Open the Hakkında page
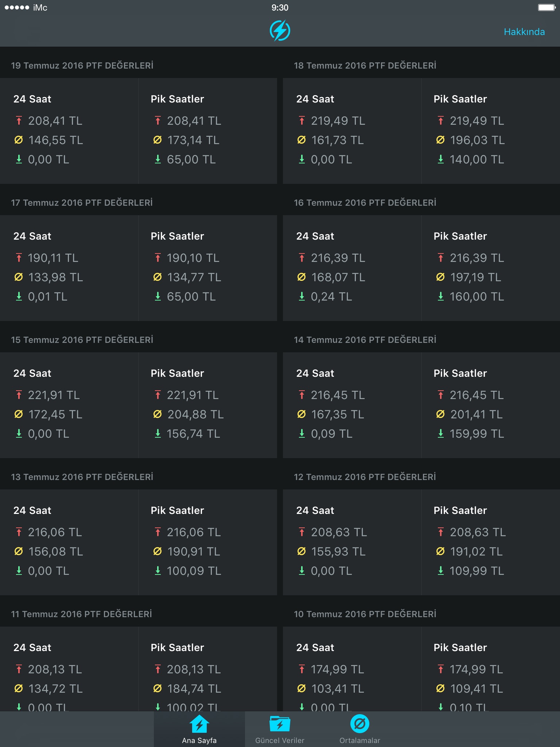The height and width of the screenshot is (747, 560). pyautogui.click(x=524, y=32)
